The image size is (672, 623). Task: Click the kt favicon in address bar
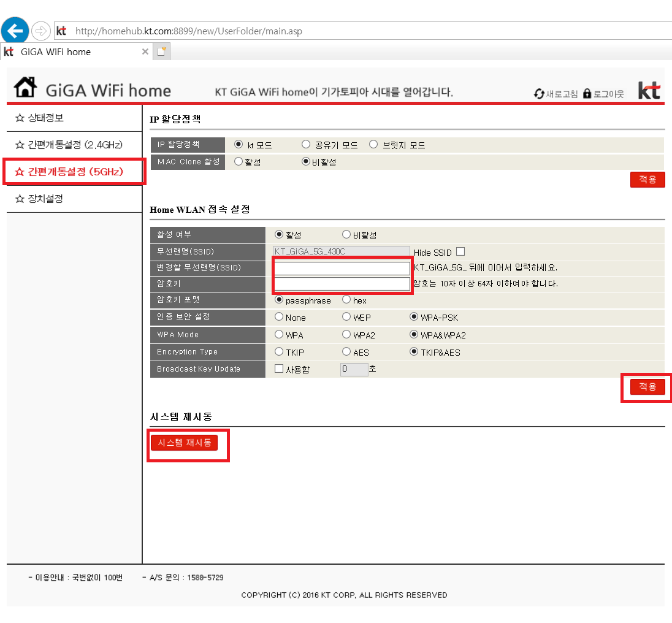[x=61, y=31]
